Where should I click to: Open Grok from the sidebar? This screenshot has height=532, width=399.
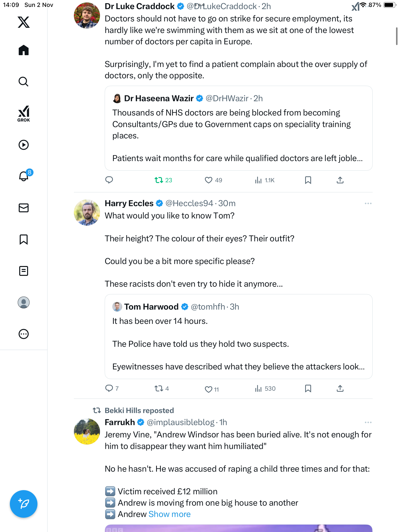(24, 114)
